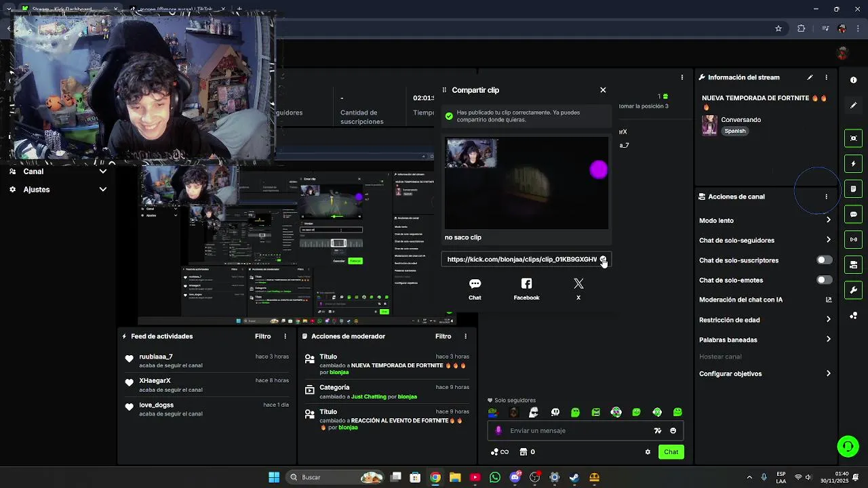Open Acciones de moderador three-dot menu
868x488 pixels.
pos(465,336)
